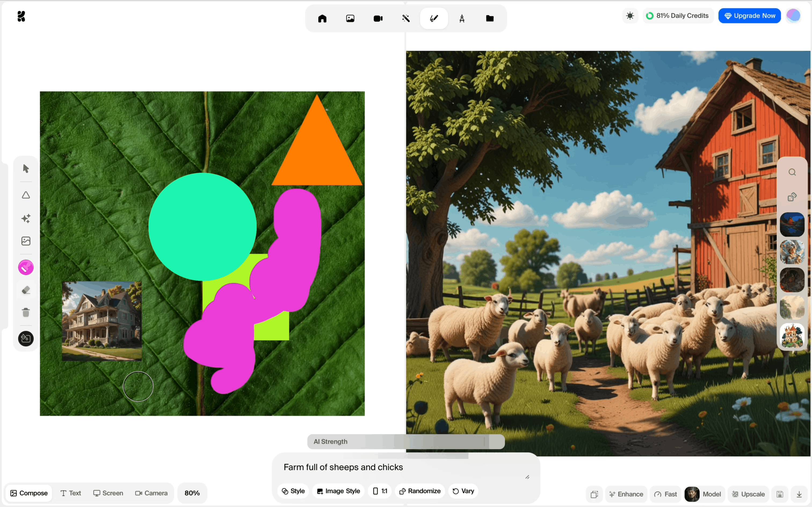Screen dimensions: 812x507
Task: Choose the triangle shape tool
Action: [x=26, y=195]
